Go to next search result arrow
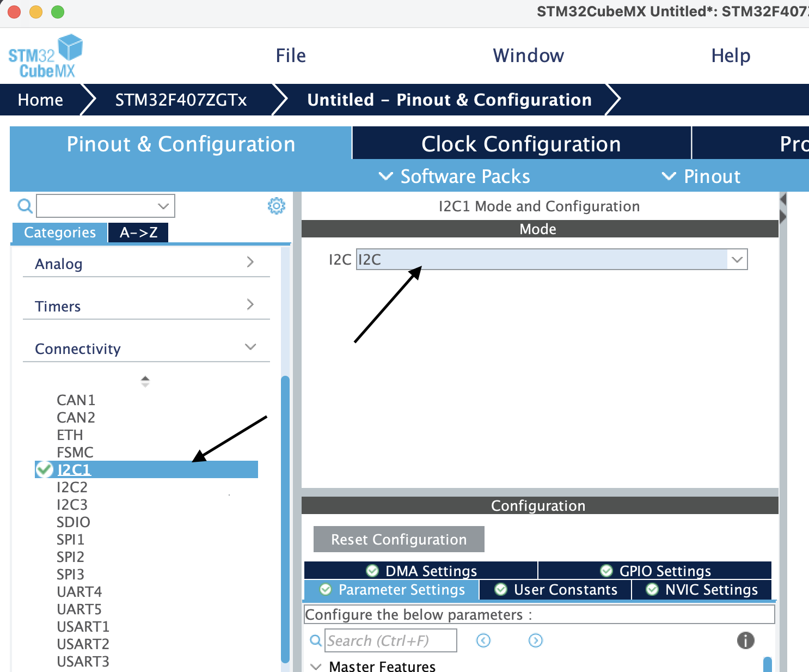The height and width of the screenshot is (672, 809). point(536,640)
